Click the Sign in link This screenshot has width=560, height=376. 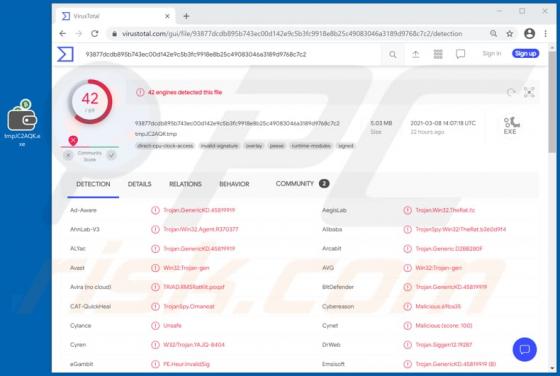pyautogui.click(x=492, y=54)
